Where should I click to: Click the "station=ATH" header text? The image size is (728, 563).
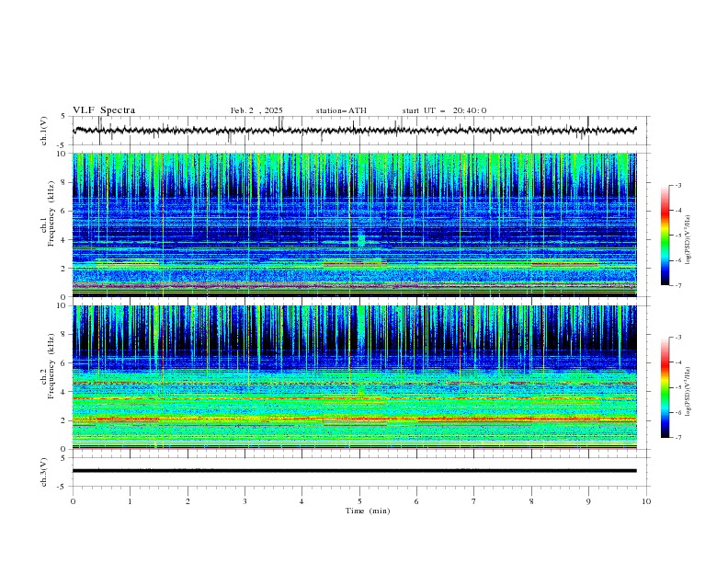pos(341,110)
